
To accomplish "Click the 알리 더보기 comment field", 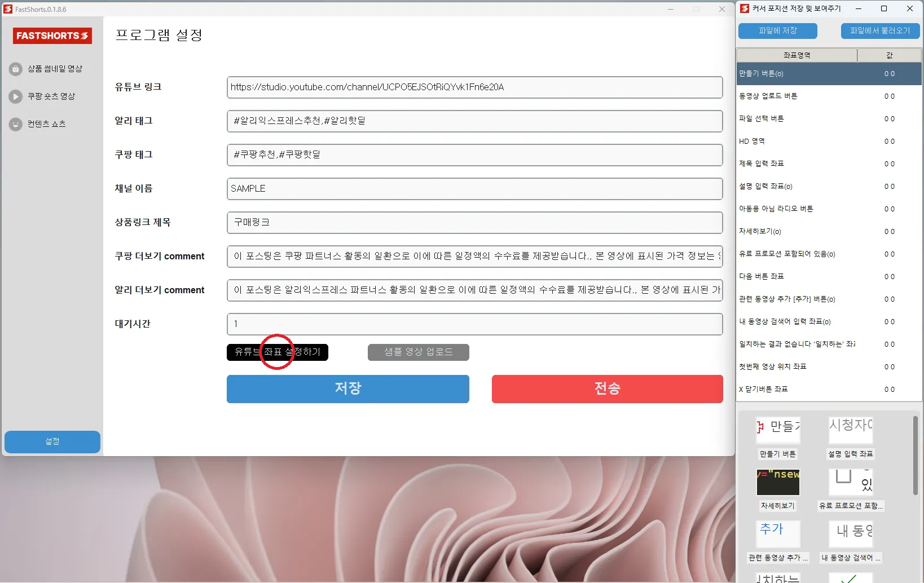I will pos(475,290).
